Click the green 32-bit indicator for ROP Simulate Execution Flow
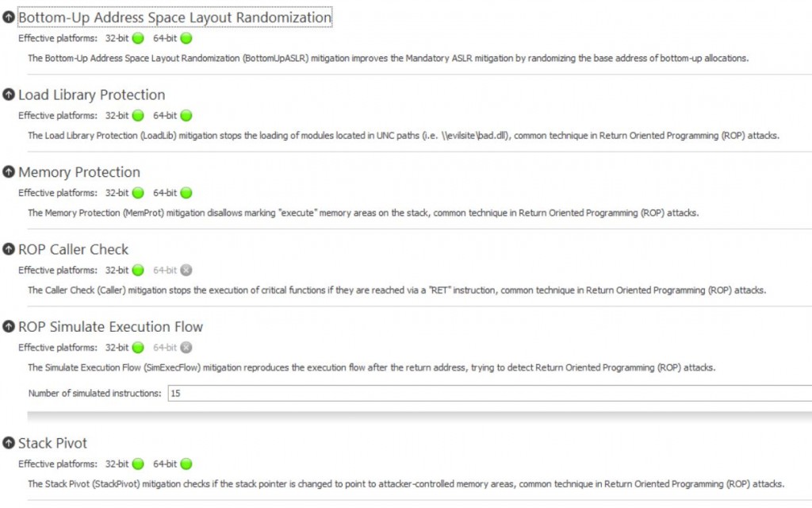Screen dimensions: 812x508 click(140, 347)
